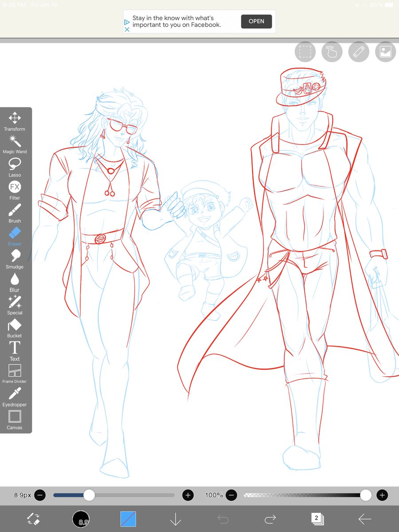This screenshot has height=532, width=399.
Task: Select the Text tool
Action: [x=15, y=351]
